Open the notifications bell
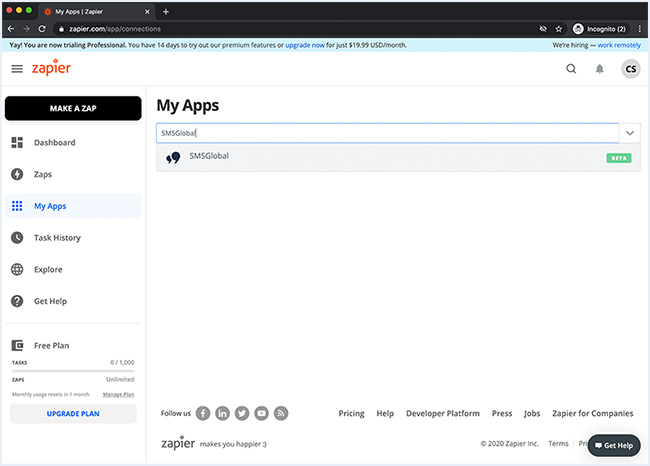The width and height of the screenshot is (650, 466). click(599, 69)
